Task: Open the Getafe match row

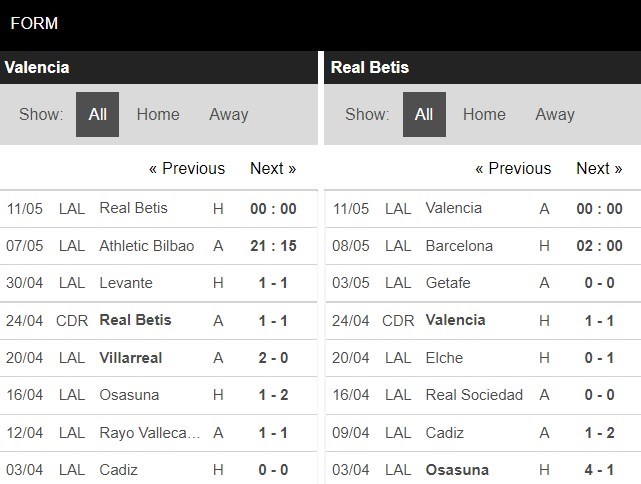Action: click(x=449, y=283)
